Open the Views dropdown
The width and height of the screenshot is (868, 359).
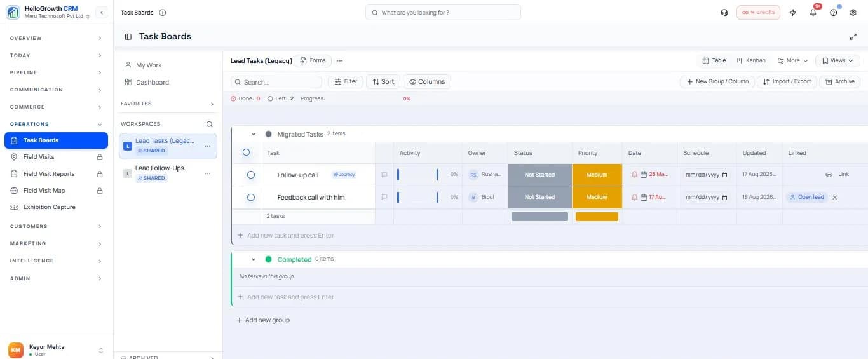tap(837, 61)
